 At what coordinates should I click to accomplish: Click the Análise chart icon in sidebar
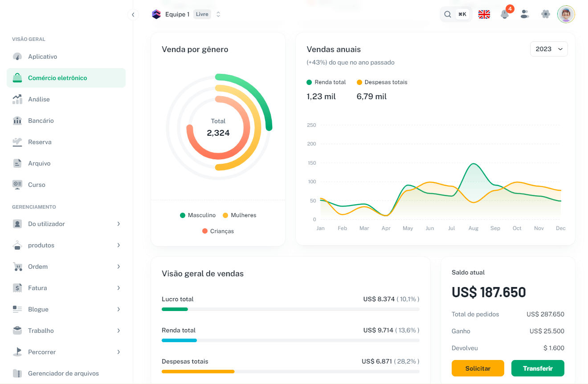point(17,99)
